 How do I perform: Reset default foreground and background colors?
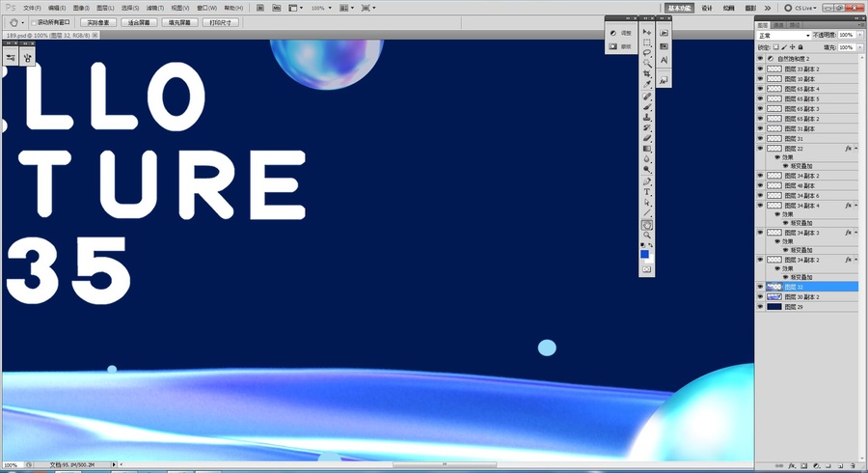pyautogui.click(x=642, y=244)
